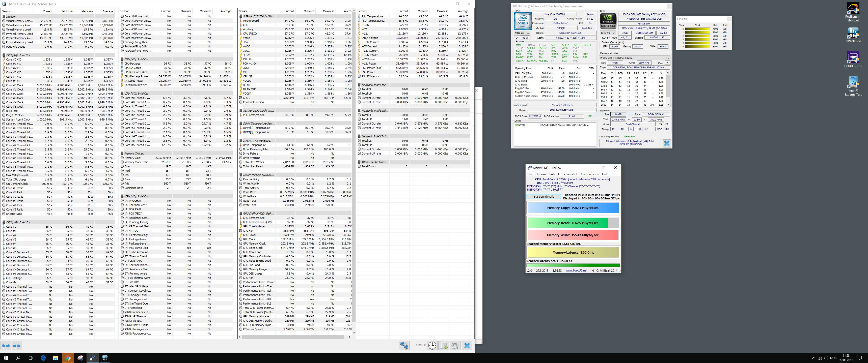Screen dimensions: 868x363
Task: Click the ASRock Z370 Taichi motherboard field
Action: coord(562,105)
